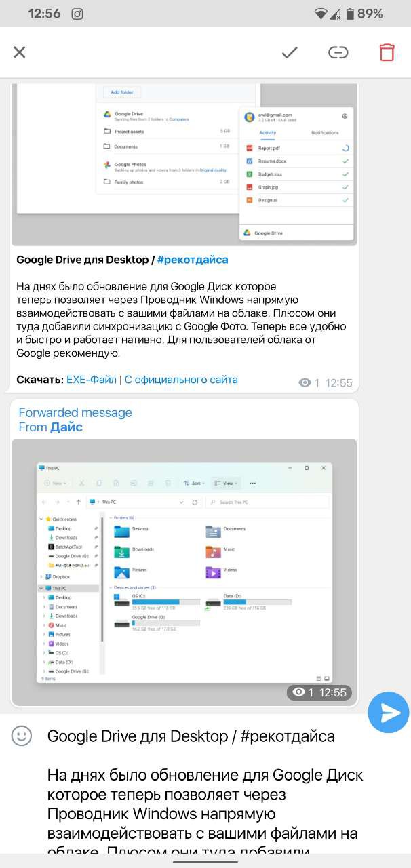Tap bold 'Google Drive для Desktop' in posted message
The width and height of the screenshot is (411, 868).
(x=82, y=260)
